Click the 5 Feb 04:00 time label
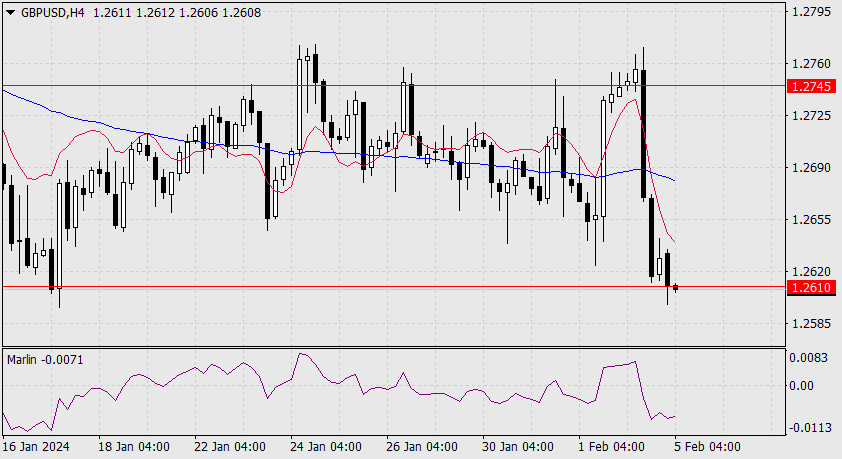This screenshot has height=459, width=842. [706, 446]
